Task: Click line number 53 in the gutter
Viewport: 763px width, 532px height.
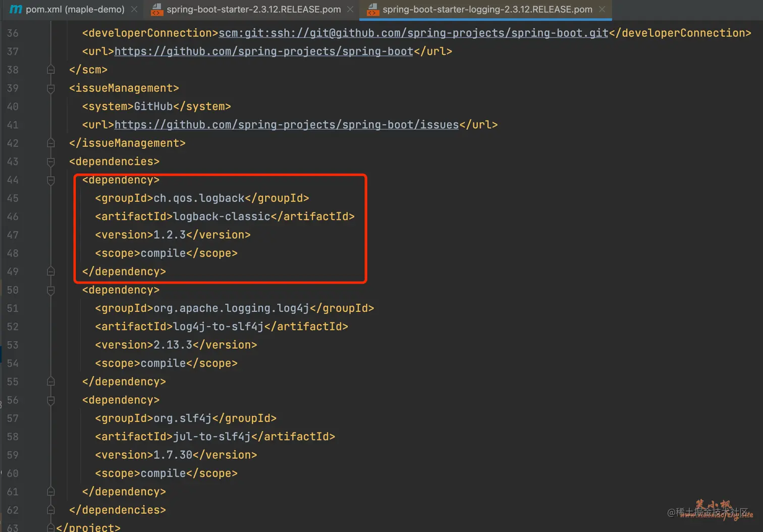Action: tap(13, 345)
